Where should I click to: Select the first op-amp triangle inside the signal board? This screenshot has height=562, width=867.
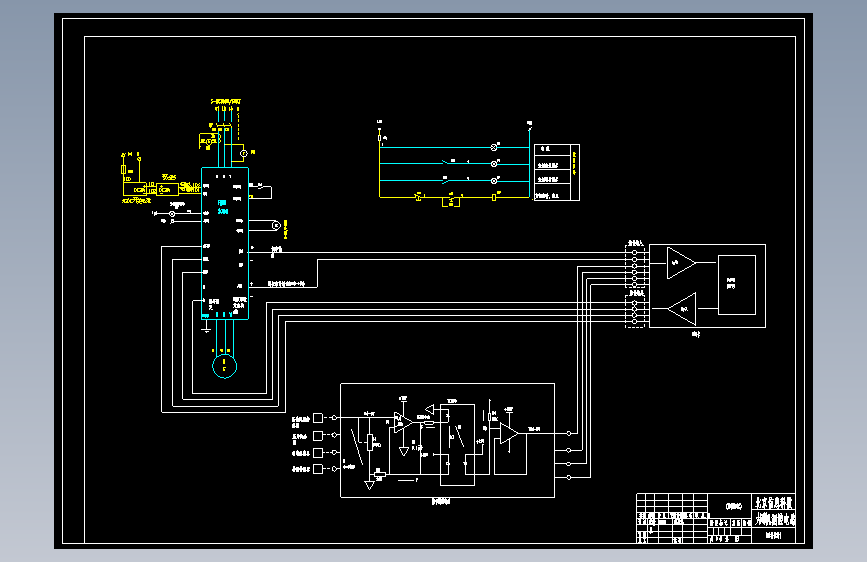tap(403, 423)
